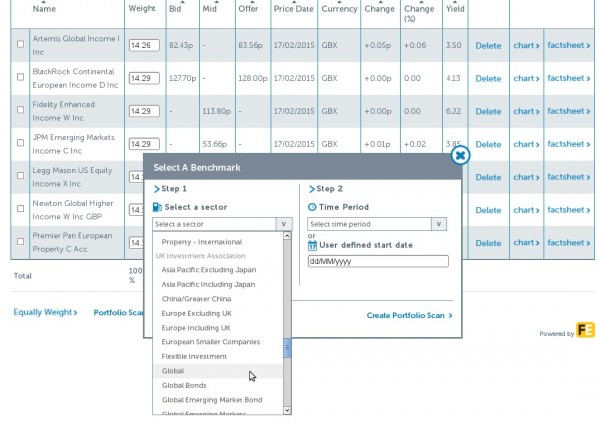
Task: Click the sector list scroll down arrow
Action: pyautogui.click(x=287, y=410)
